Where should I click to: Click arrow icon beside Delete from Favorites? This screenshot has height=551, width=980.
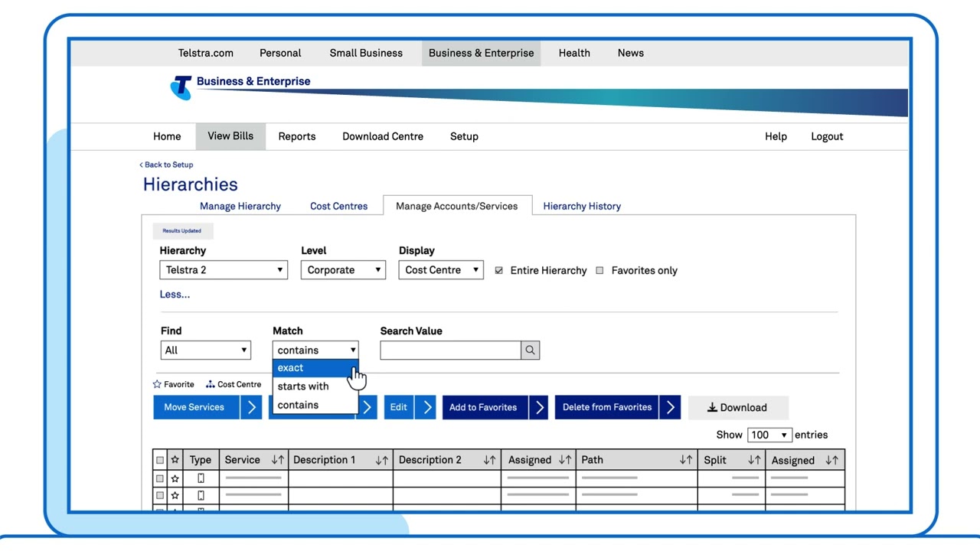click(670, 407)
